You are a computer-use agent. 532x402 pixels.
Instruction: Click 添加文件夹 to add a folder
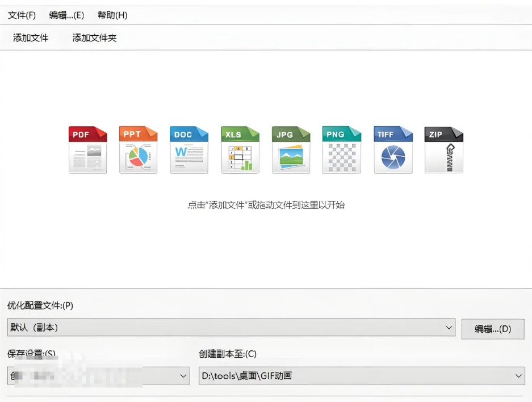click(x=94, y=37)
